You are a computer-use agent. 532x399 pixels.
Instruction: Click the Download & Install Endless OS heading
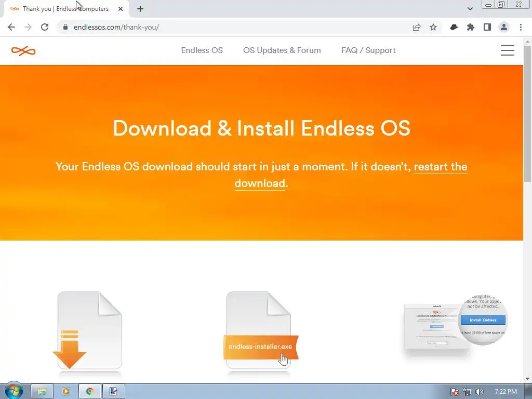(x=262, y=128)
